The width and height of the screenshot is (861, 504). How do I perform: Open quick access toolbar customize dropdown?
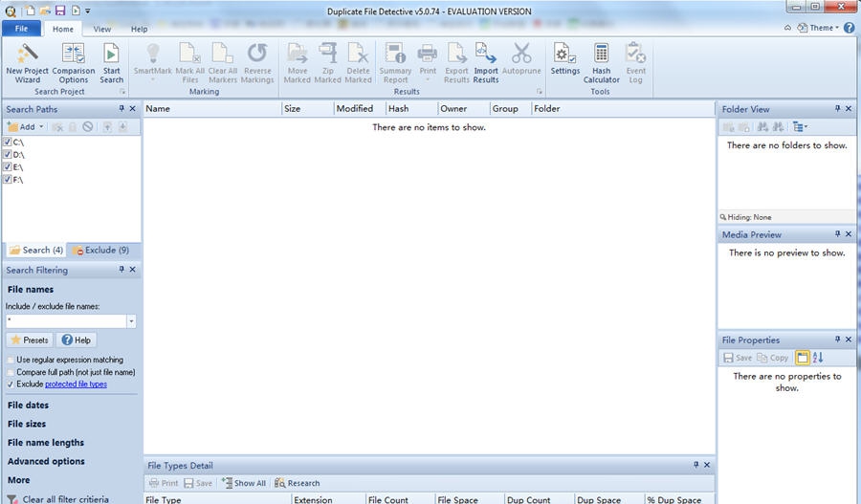click(x=88, y=11)
